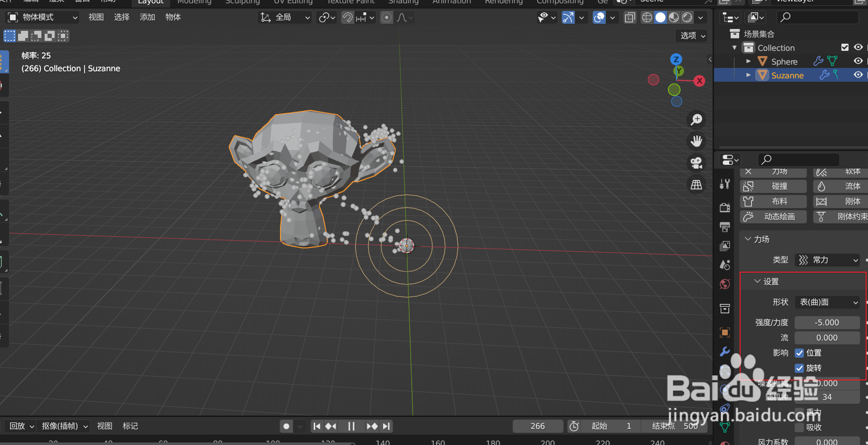Image resolution: width=868 pixels, height=445 pixels.
Task: Open the 物体 menu
Action: coord(173,18)
